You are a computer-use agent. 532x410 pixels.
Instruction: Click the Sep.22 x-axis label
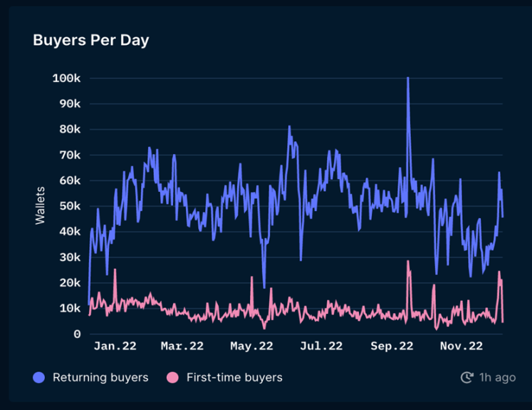pyautogui.click(x=392, y=347)
